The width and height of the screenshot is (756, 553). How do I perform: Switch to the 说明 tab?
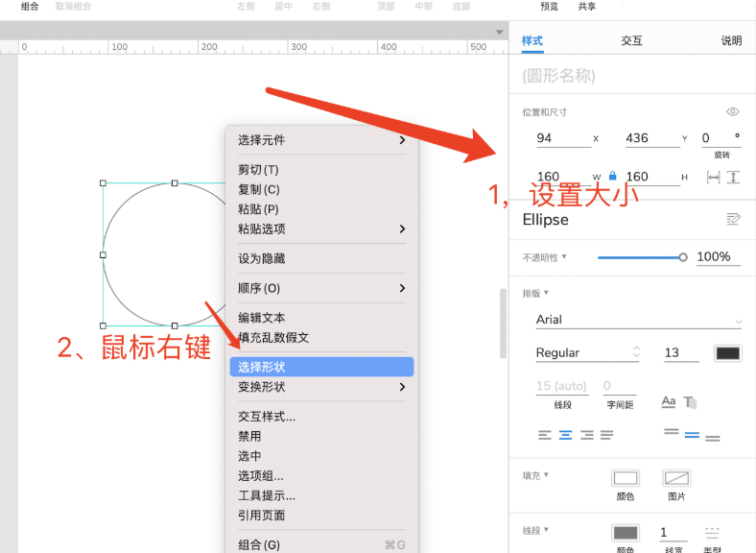pyautogui.click(x=731, y=40)
